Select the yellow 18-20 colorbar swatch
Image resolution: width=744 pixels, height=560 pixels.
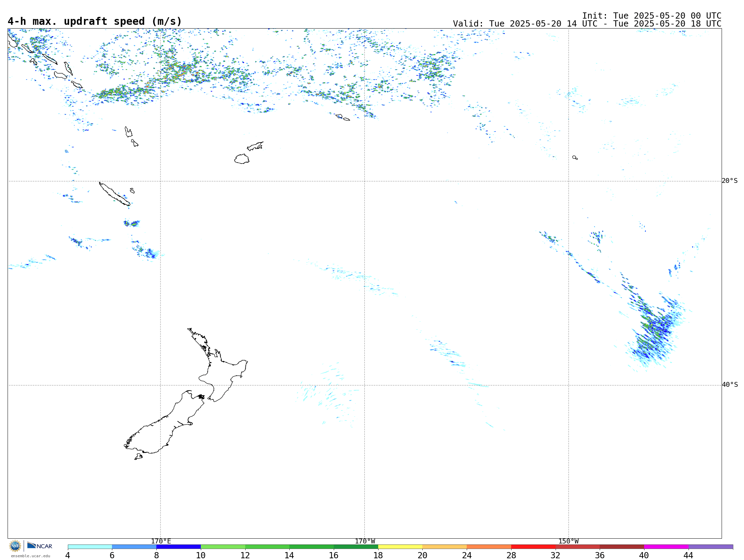tap(400, 547)
